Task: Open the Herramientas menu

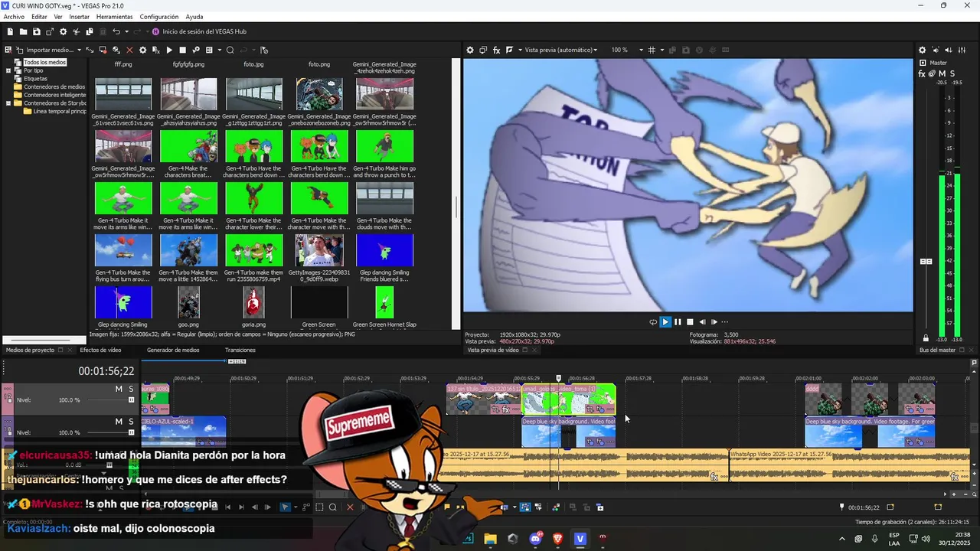Action: click(114, 17)
